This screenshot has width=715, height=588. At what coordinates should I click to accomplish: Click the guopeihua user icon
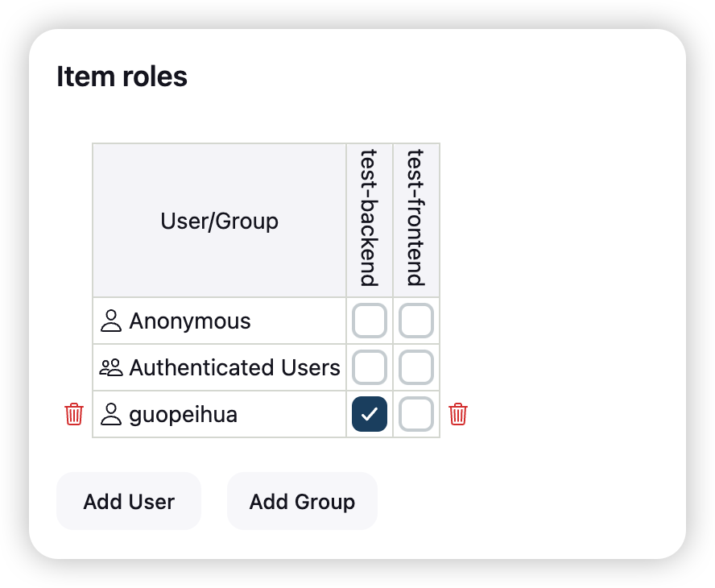[110, 415]
